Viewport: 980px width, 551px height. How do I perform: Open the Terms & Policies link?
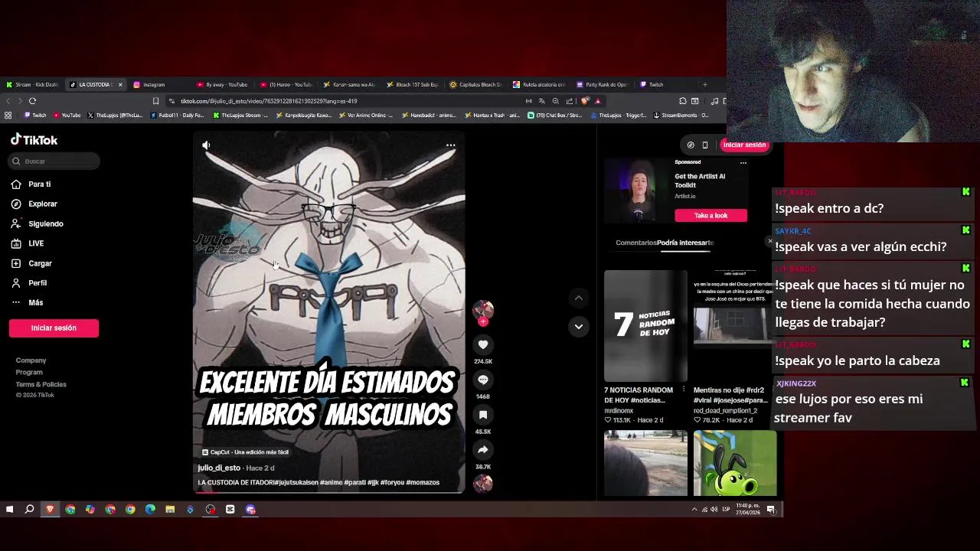click(x=41, y=384)
